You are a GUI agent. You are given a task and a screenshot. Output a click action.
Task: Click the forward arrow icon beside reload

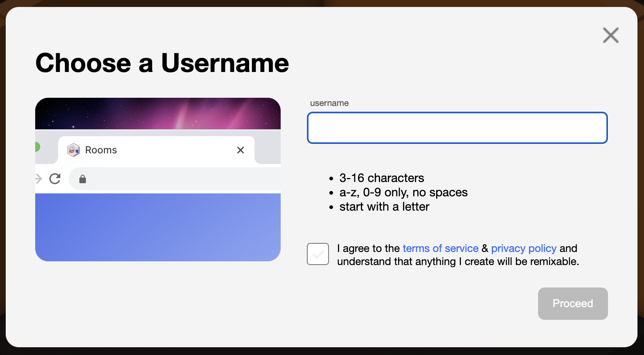coord(38,179)
